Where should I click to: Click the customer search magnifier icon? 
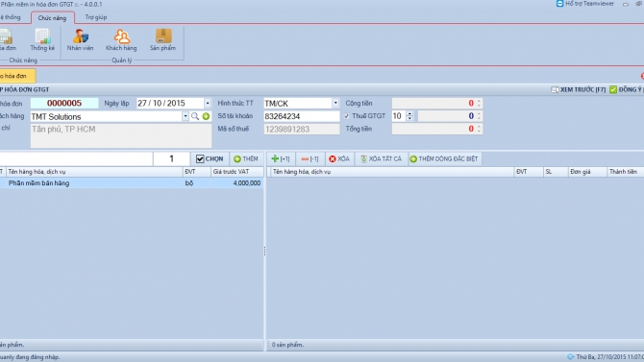tap(195, 116)
